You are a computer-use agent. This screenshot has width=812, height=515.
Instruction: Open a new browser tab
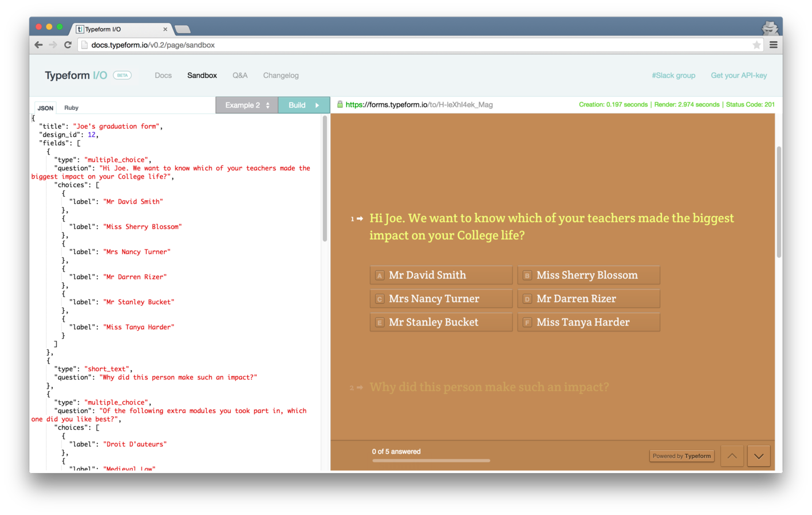pyautogui.click(x=183, y=29)
